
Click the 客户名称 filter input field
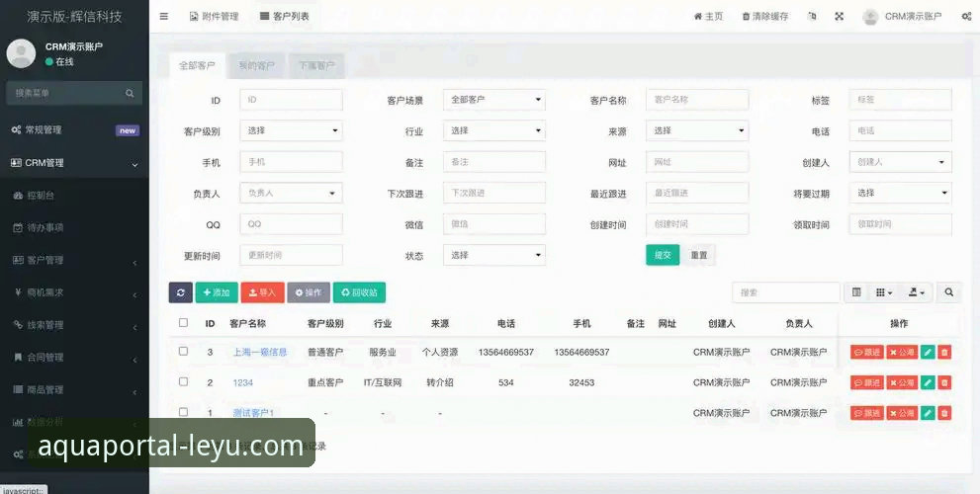(x=697, y=100)
